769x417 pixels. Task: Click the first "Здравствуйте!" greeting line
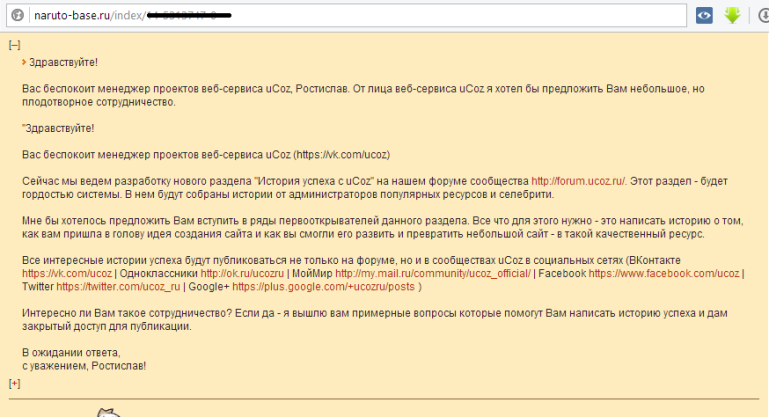pyautogui.click(x=63, y=62)
